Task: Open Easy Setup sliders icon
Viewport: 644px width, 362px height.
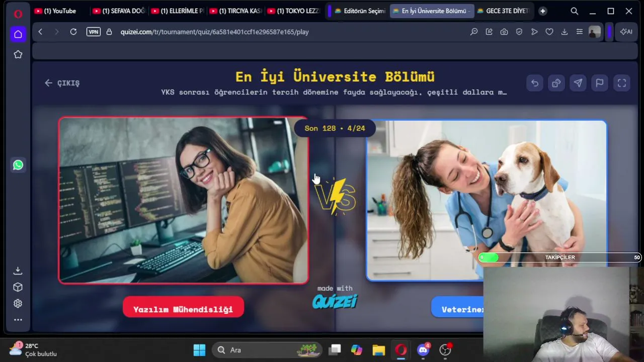Action: [x=580, y=32]
